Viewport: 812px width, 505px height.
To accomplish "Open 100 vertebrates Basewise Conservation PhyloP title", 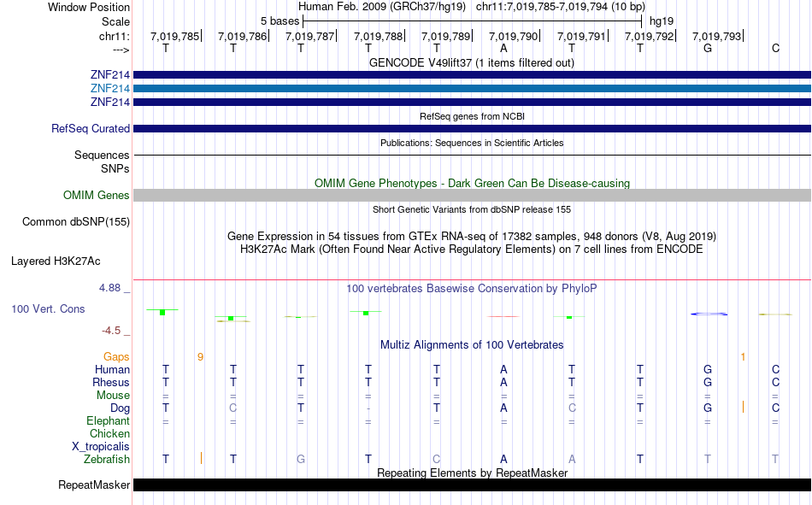I will 472,289.
